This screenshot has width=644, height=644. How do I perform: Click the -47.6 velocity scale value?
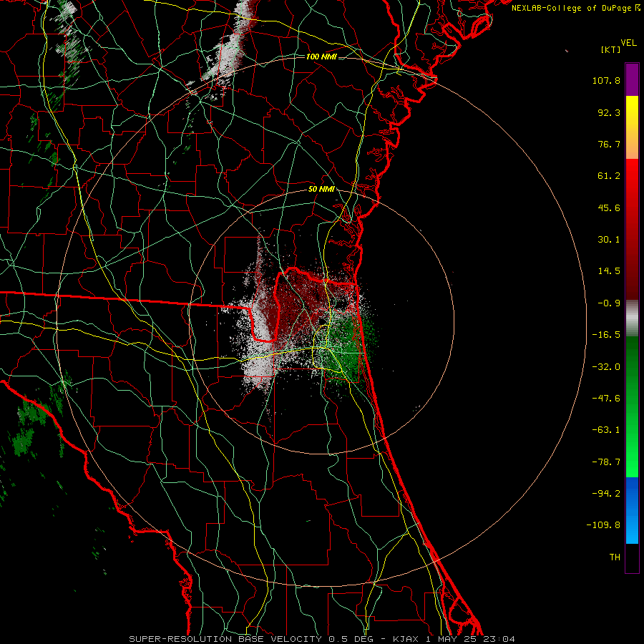606,399
